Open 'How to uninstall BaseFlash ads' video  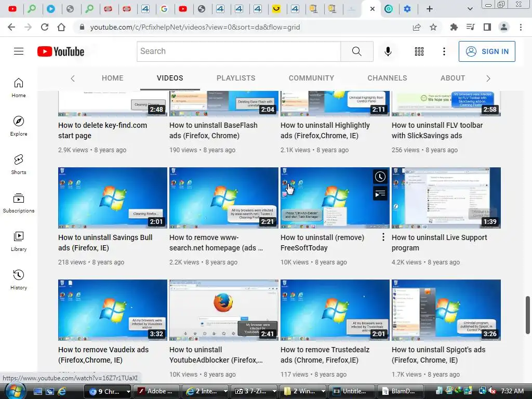[x=213, y=130]
